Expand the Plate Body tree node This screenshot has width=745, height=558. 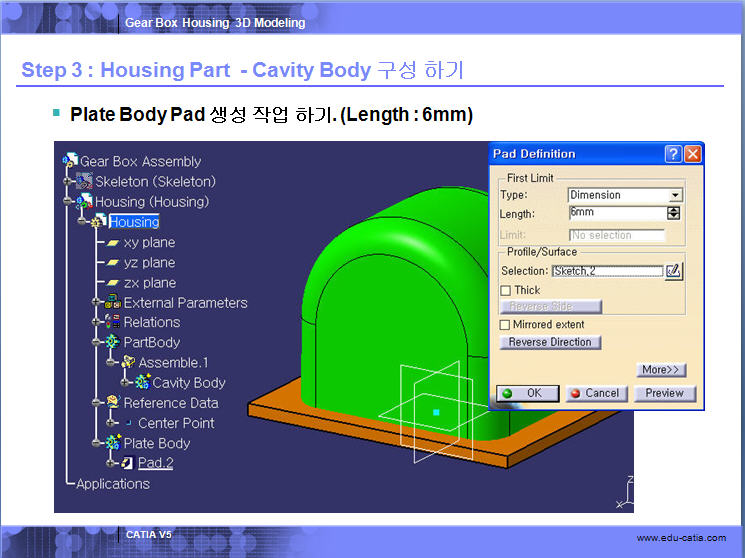[x=97, y=443]
